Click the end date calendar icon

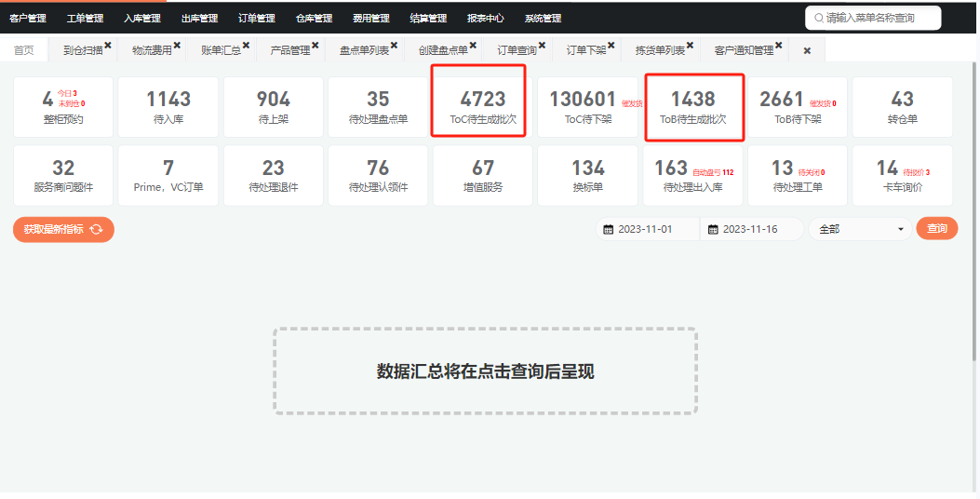(x=713, y=230)
